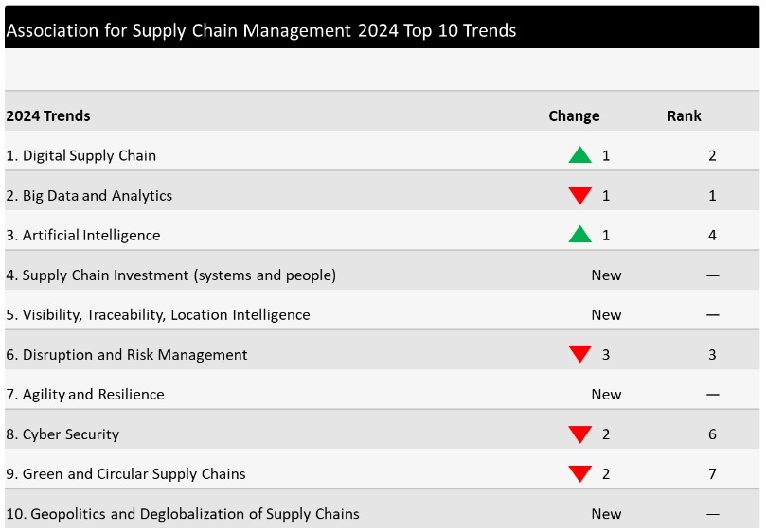Click the red down arrow for Disruption and Risk Management

pos(579,355)
